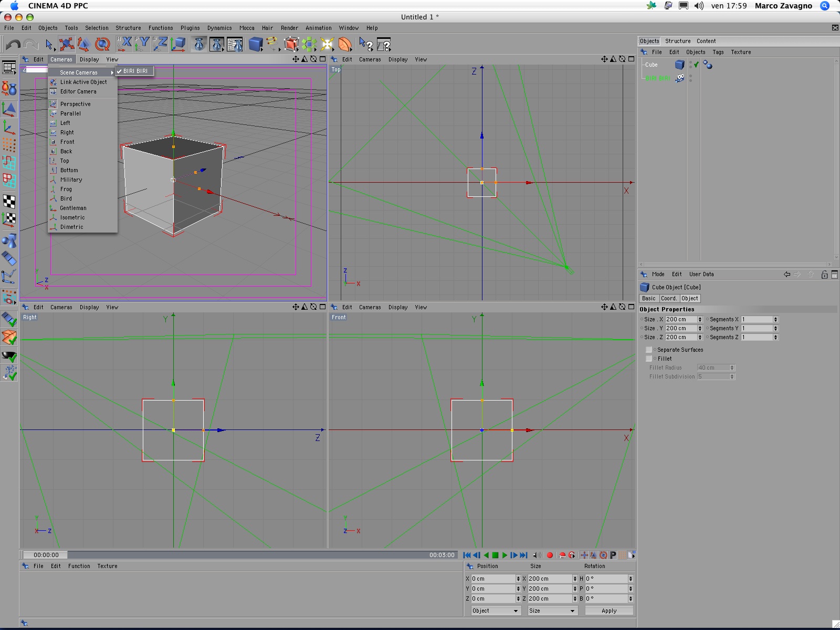Viewport: 840px width, 630px height.
Task: Open the Render menu in main menu bar
Action: click(x=289, y=28)
